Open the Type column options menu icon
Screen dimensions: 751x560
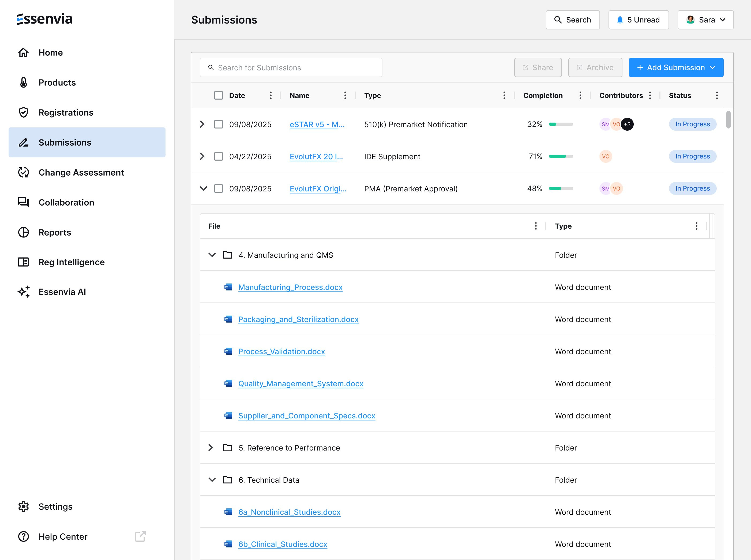pyautogui.click(x=504, y=96)
